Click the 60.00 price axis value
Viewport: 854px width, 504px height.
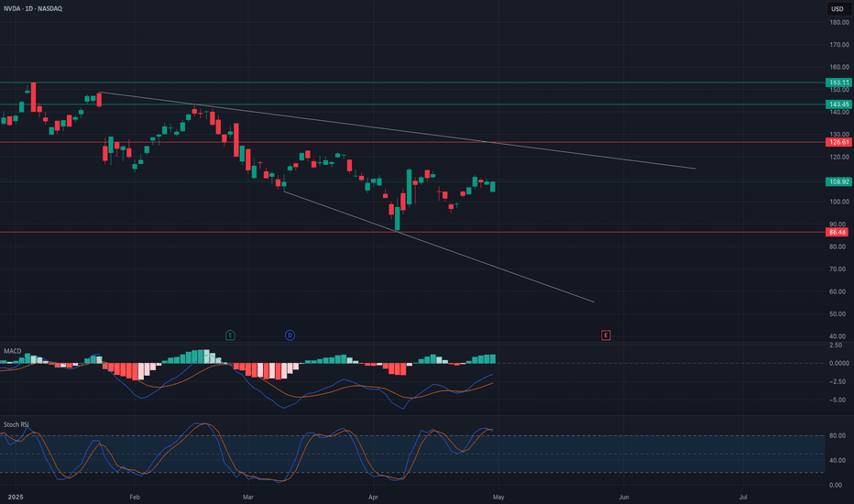pyautogui.click(x=838, y=291)
